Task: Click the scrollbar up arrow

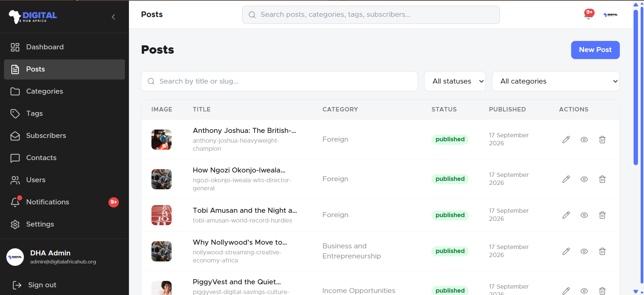Action: click(636, 4)
